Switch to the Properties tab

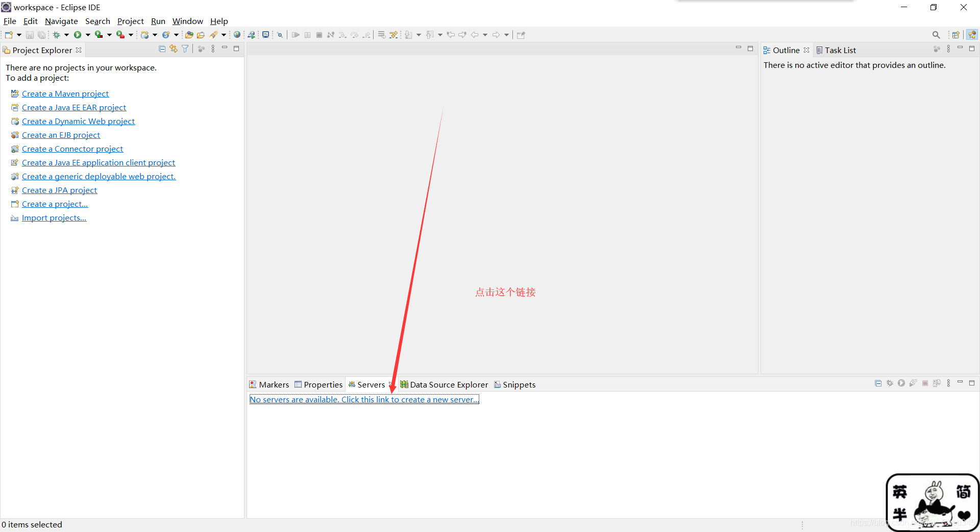click(318, 384)
